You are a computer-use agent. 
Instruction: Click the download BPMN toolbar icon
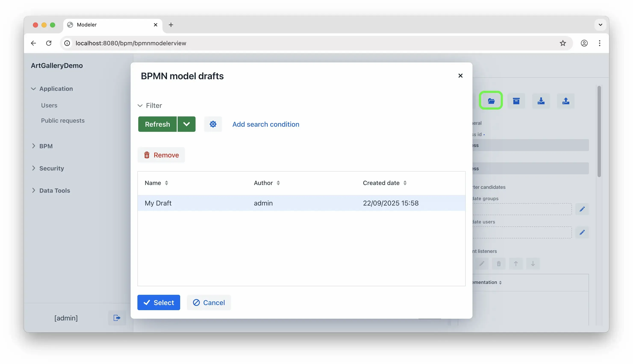[x=541, y=101]
